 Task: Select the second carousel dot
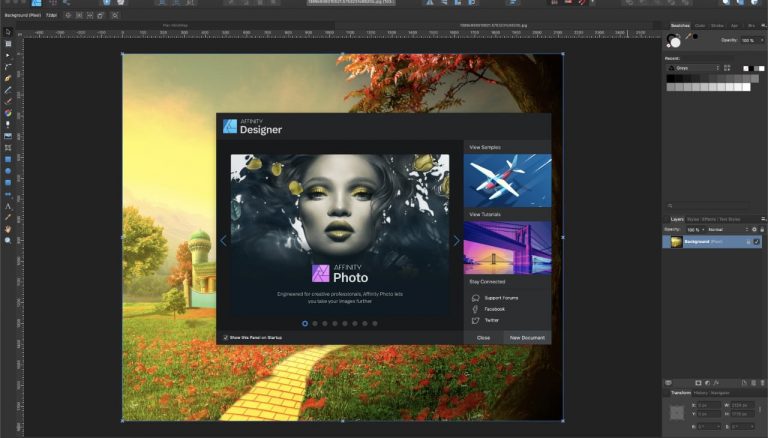click(x=315, y=323)
